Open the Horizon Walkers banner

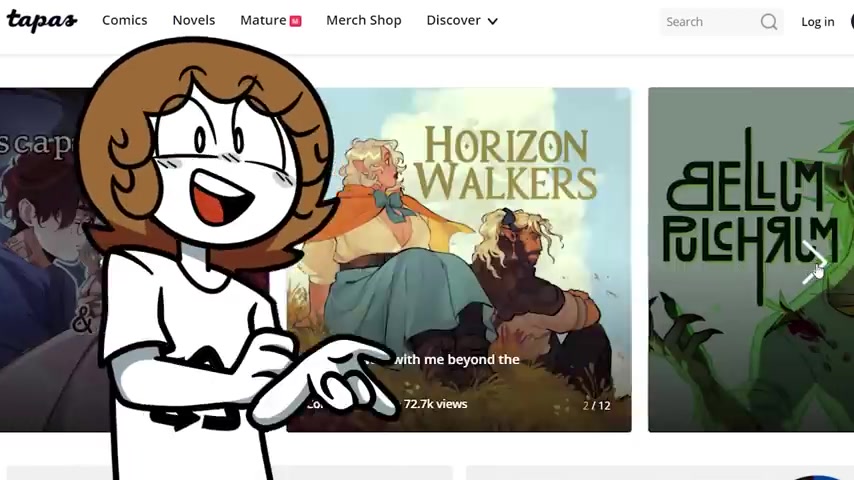[x=459, y=260]
